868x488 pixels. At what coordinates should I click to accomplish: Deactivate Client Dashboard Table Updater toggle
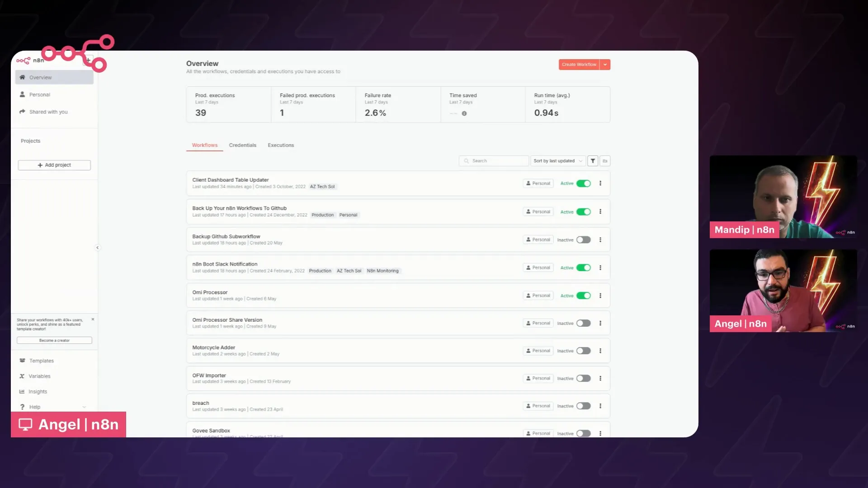pyautogui.click(x=584, y=183)
